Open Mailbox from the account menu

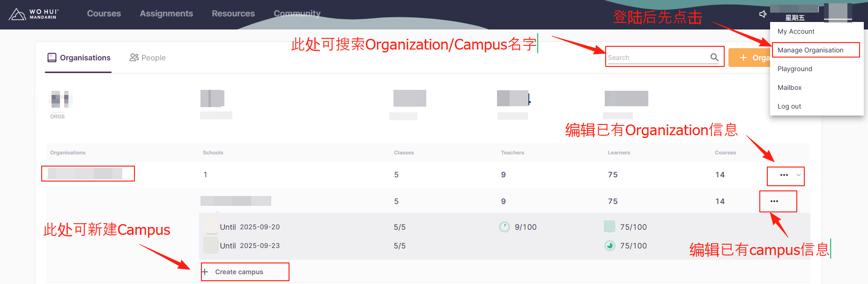tap(789, 87)
